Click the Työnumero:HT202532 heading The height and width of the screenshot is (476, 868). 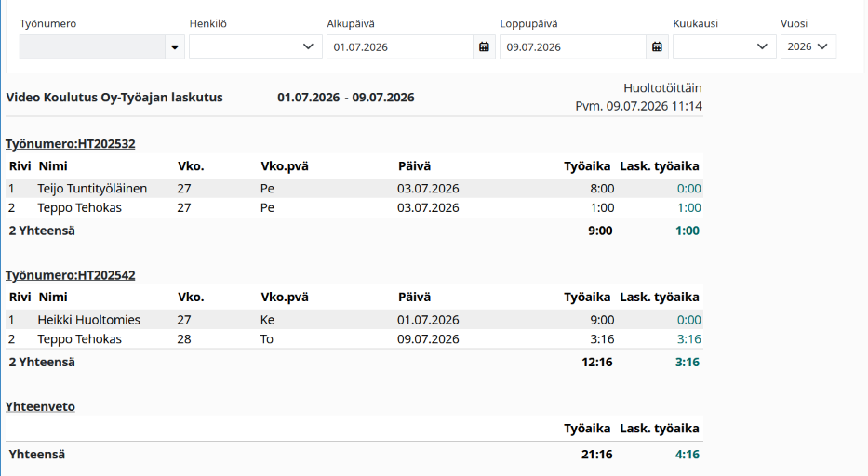point(71,144)
